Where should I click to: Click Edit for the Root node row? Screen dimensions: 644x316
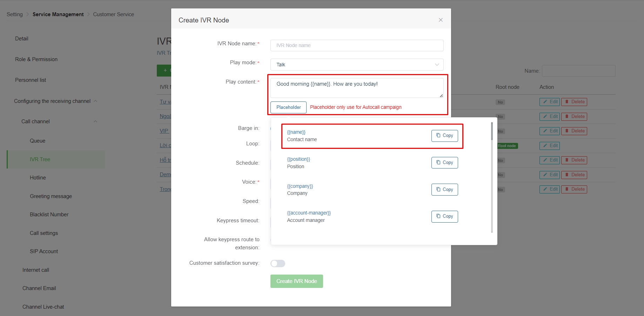[x=549, y=146]
